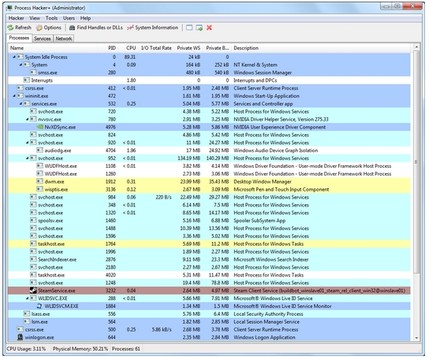This screenshot has width=429, height=360.
Task: Open the View menu
Action: [x=35, y=18]
